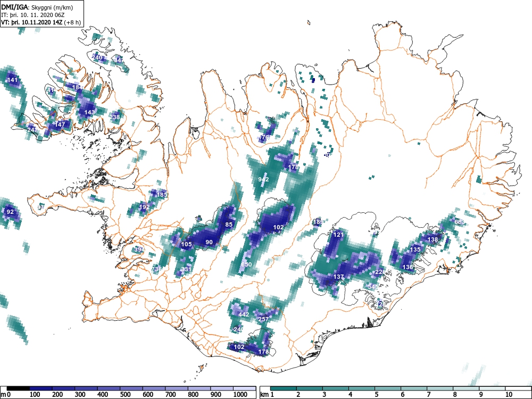Click the 192 visibility value on the map
The width and height of the screenshot is (532, 399).
(145, 207)
